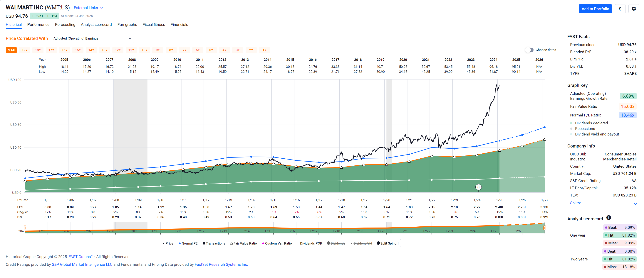Open the FAST Graphs copyright link
644x278 pixels.
(81, 257)
